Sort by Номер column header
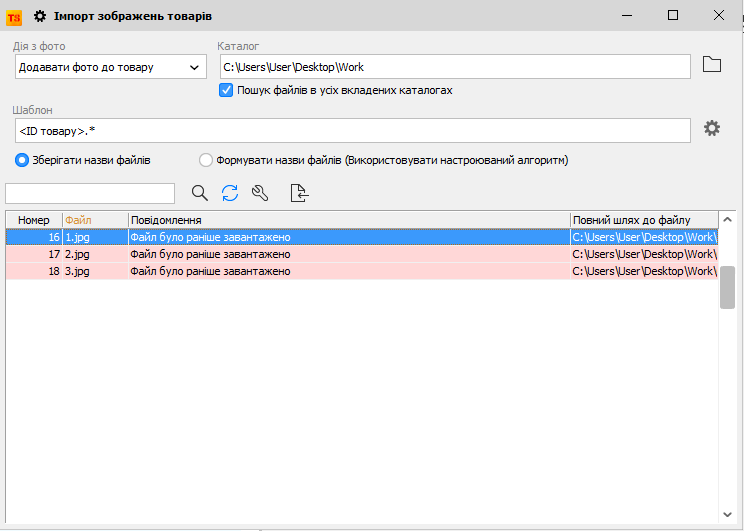Image resolution: width=744 pixels, height=531 pixels. pos(33,220)
